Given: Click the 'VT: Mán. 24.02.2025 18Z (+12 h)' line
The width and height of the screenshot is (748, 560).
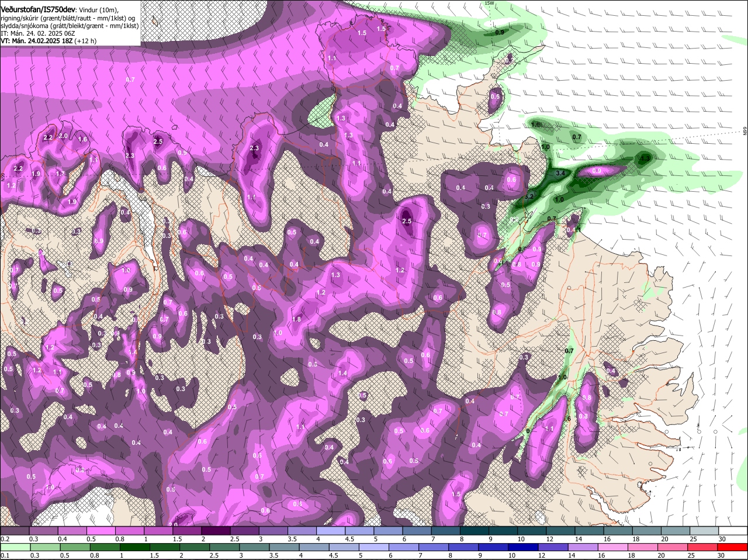Looking at the screenshot, I should pos(49,41).
